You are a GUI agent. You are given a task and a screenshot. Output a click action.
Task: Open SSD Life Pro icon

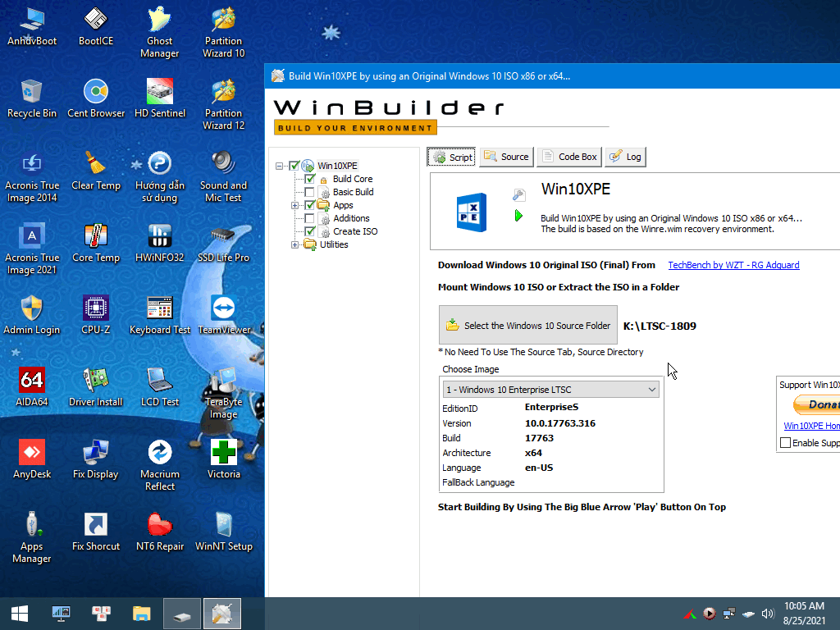pyautogui.click(x=223, y=243)
